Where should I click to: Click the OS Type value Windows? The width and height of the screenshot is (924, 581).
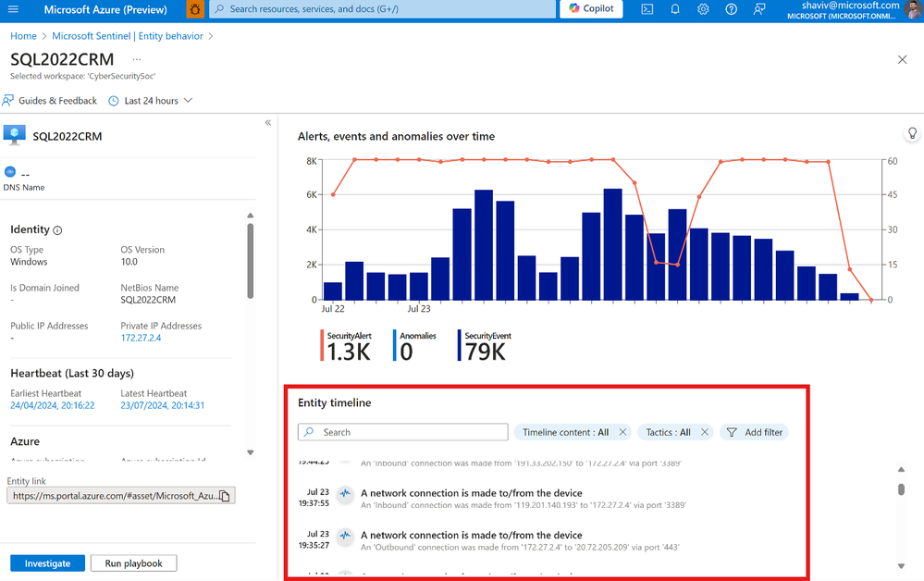[x=29, y=262]
